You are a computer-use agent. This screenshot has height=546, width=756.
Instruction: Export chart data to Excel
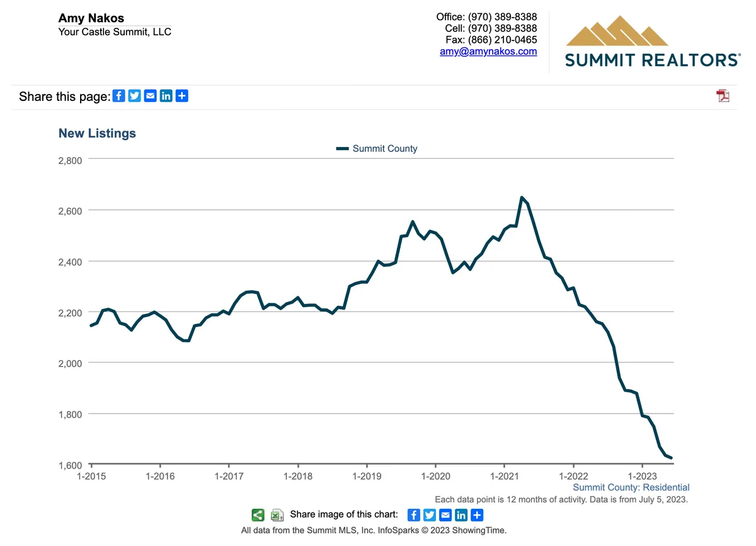coord(277,515)
